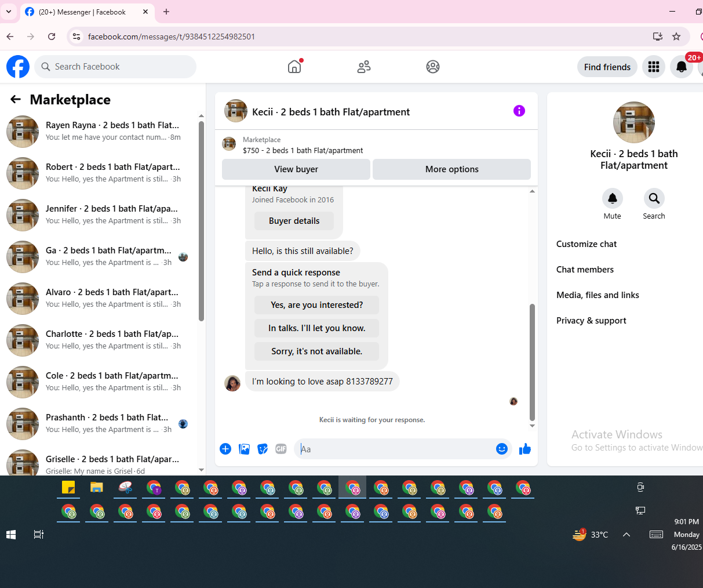Click the Facebook logo icon
Screen dimensions: 703x588
18,67
